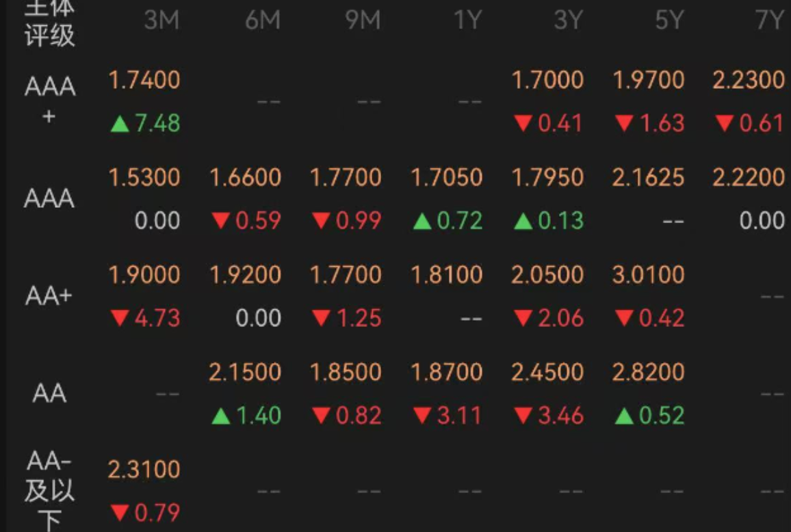Click the AAA+ rating row label
The width and height of the screenshot is (791, 532).
point(49,101)
